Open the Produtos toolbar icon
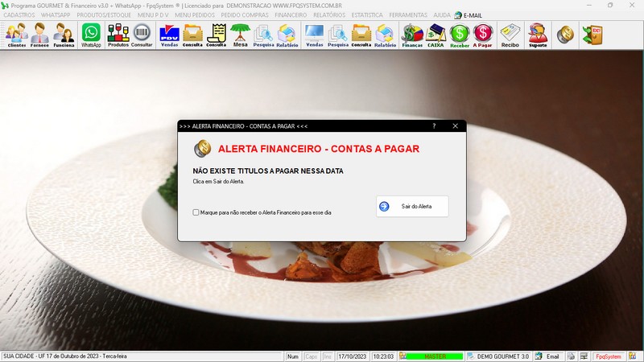This screenshot has height=362, width=644. [118, 35]
